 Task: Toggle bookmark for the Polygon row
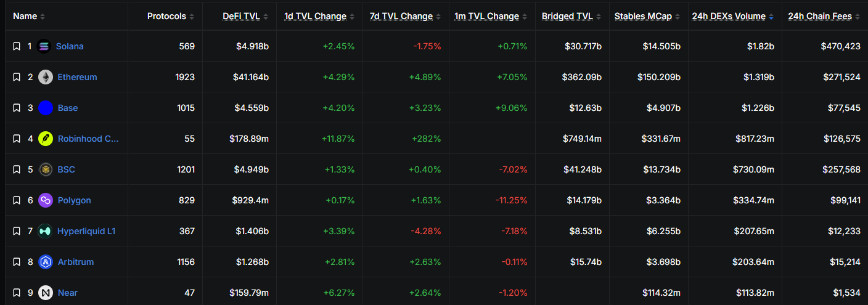click(x=17, y=200)
